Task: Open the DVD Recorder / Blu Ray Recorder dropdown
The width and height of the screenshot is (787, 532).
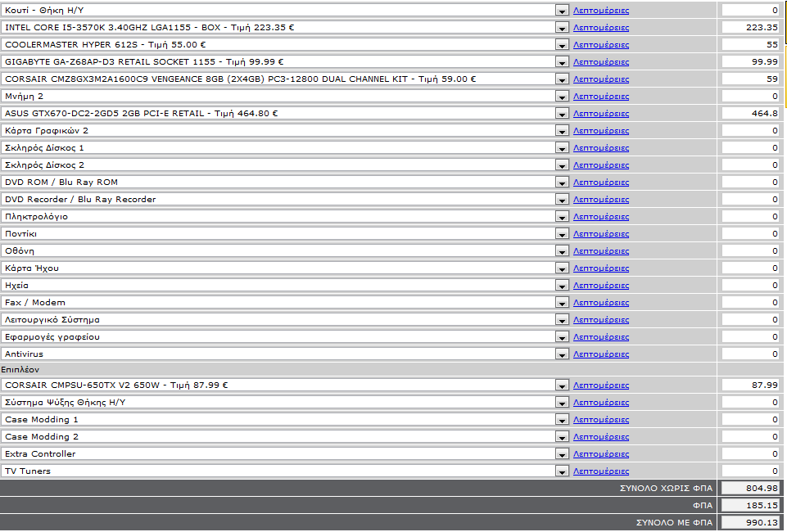Action: click(285, 199)
